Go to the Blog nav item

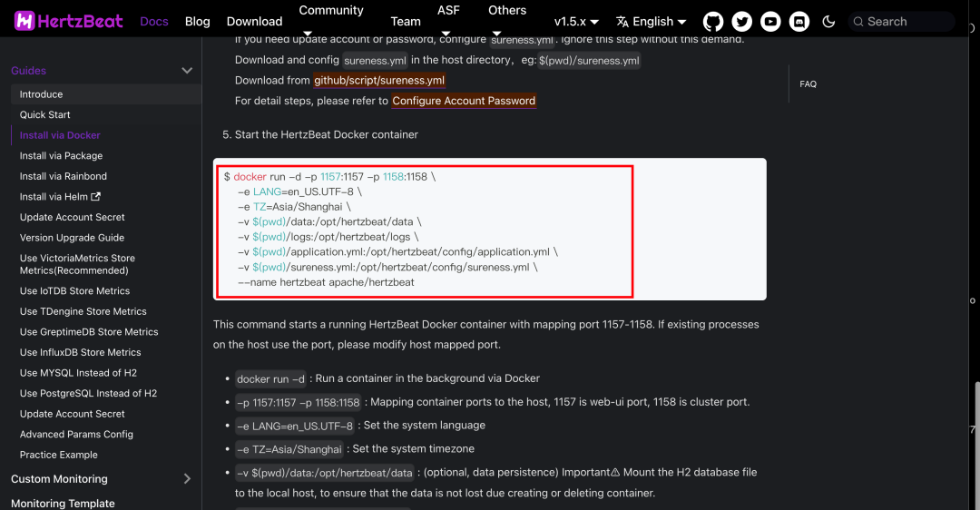pyautogui.click(x=198, y=22)
